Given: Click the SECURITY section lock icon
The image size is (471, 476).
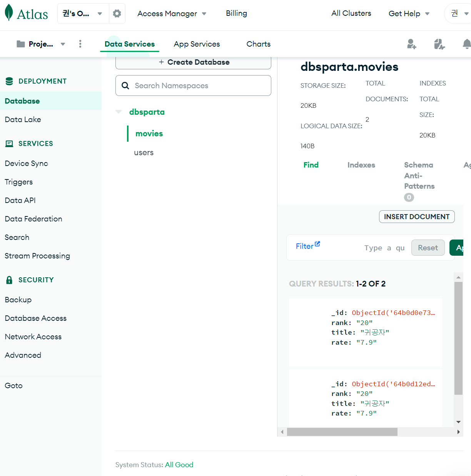Looking at the screenshot, I should pos(9,280).
